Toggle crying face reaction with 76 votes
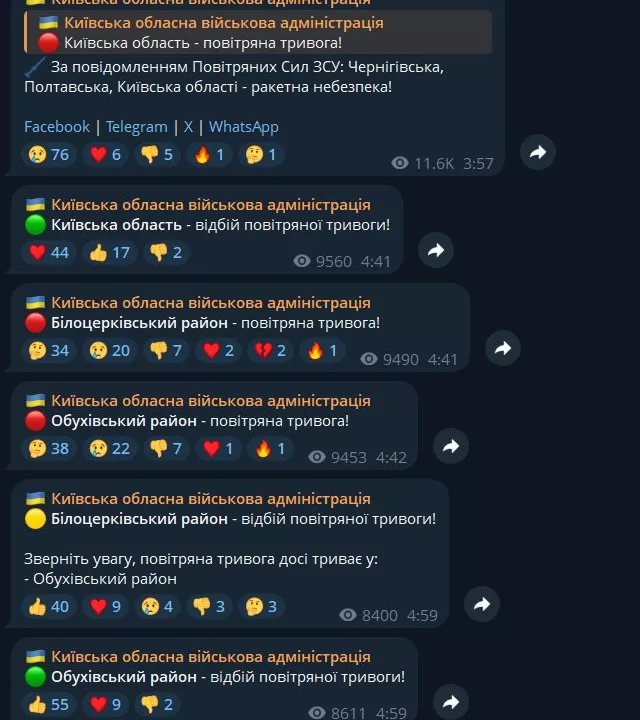 point(49,155)
